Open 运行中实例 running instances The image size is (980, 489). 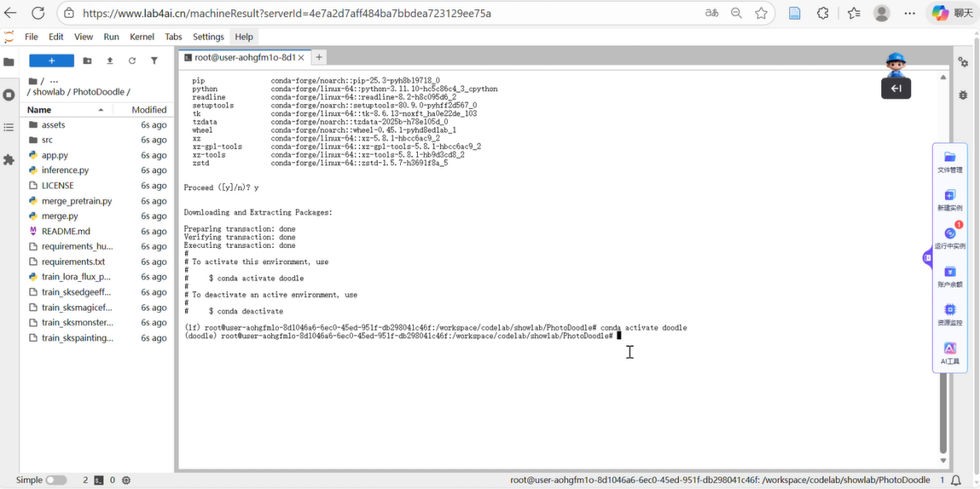950,238
